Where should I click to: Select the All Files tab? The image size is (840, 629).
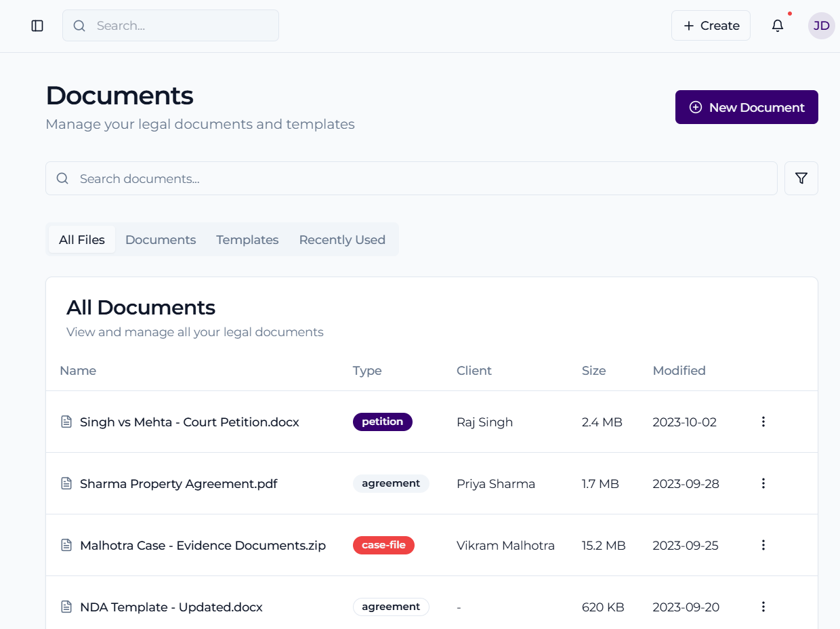[82, 240]
